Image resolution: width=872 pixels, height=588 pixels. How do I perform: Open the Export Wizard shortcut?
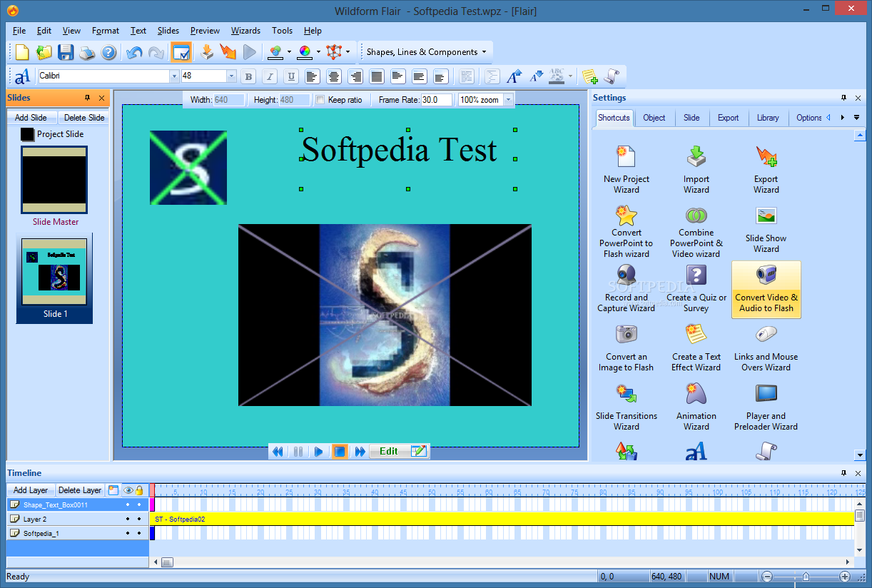(x=766, y=169)
